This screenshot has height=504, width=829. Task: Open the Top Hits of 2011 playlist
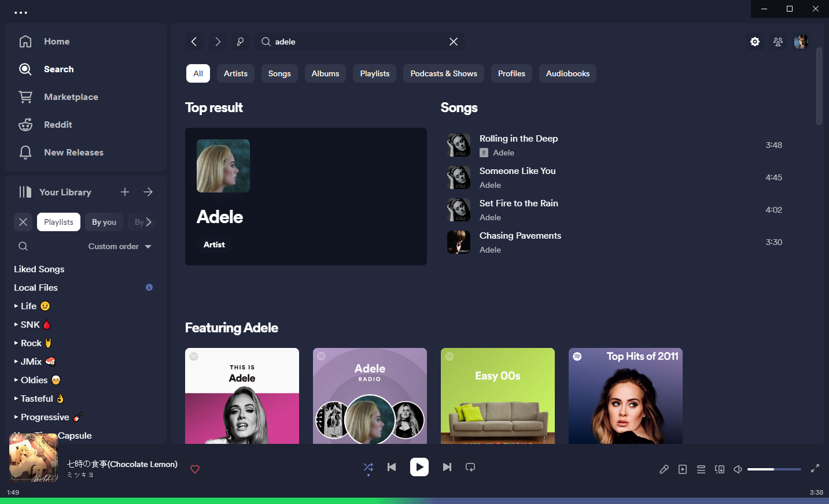(625, 396)
